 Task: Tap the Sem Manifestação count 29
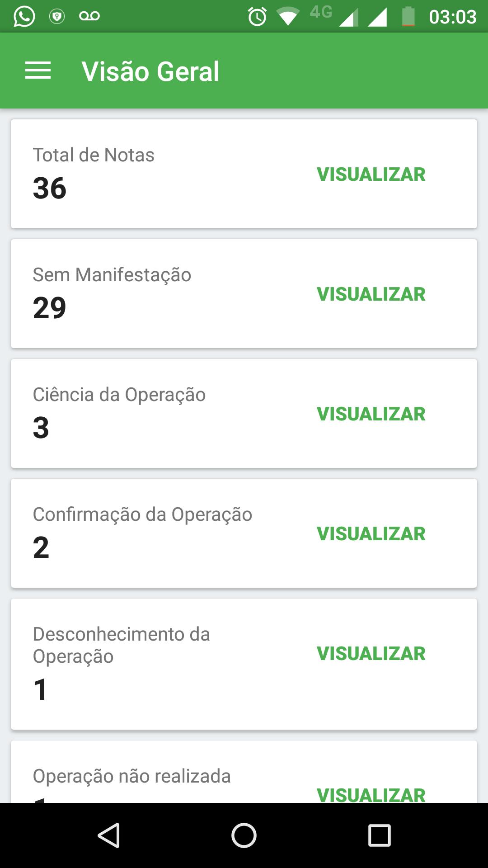50,308
